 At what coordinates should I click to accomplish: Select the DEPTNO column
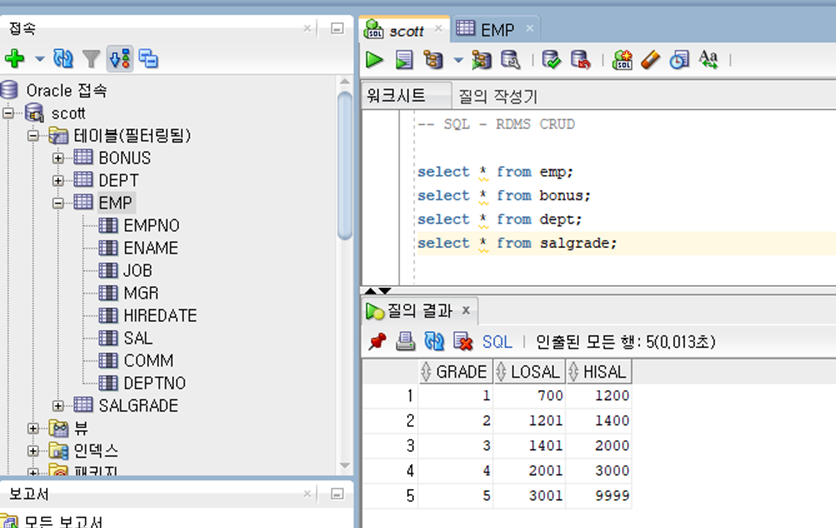pyautogui.click(x=155, y=383)
